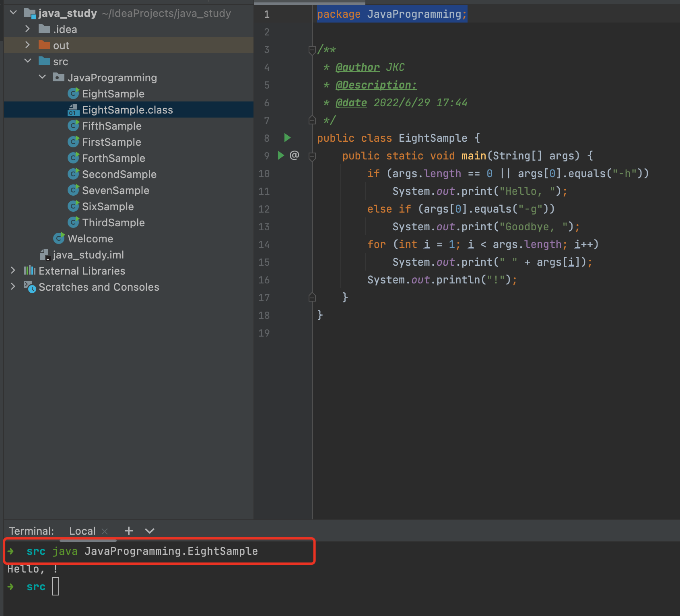The image size is (680, 616).
Task: Click the @ gutter icon on line 9
Action: [x=294, y=155]
